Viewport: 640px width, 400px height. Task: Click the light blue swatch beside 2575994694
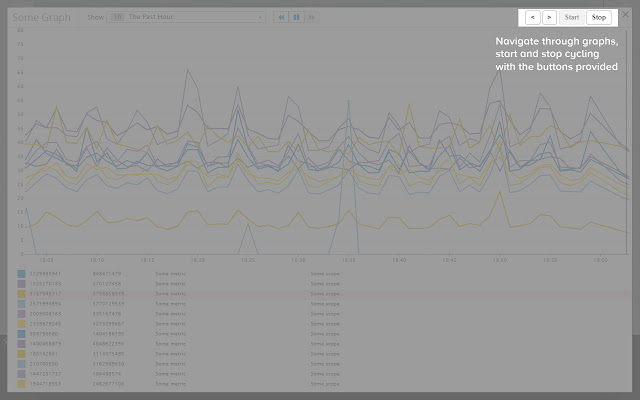21,304
